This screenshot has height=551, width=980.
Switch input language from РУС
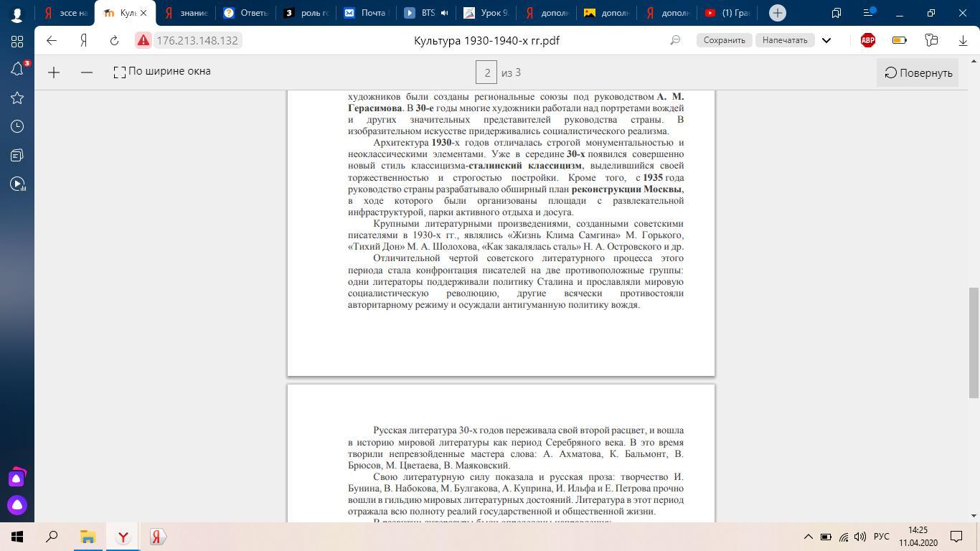pos(882,537)
